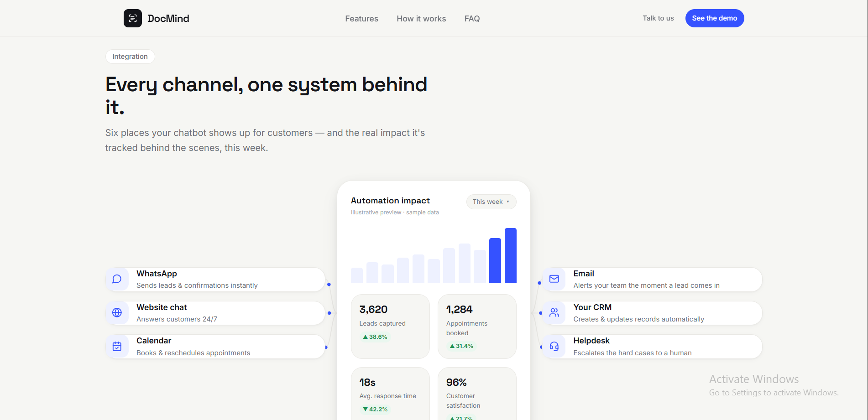Click the DocMind logo icon
This screenshot has height=420, width=868.
[133, 18]
